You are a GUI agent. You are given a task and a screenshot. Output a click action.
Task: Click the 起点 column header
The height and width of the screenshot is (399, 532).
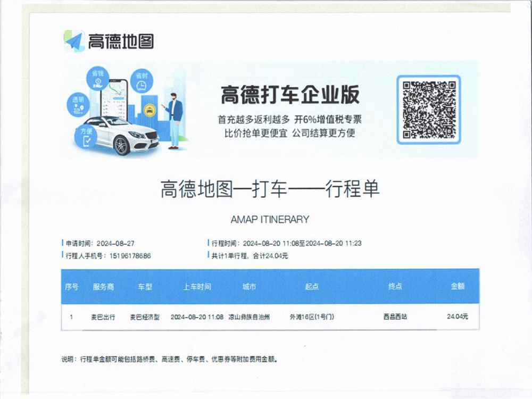[312, 287]
